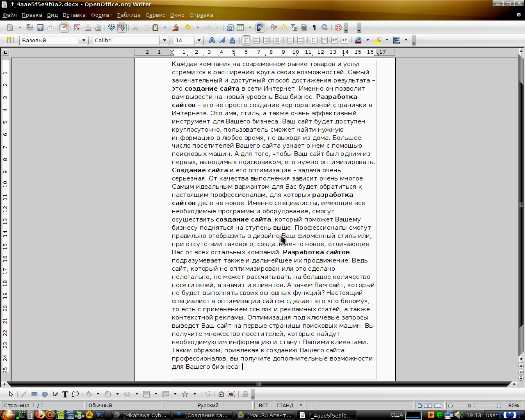Click СТАНД selection mode in status bar
This screenshot has height=420, width=525.
pos(285,405)
